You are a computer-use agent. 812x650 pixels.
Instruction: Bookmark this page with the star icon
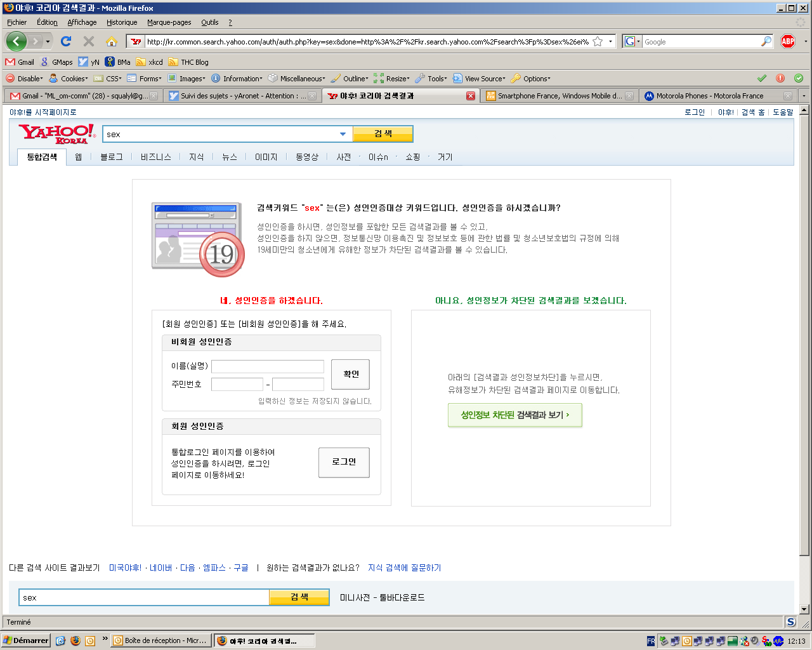598,42
